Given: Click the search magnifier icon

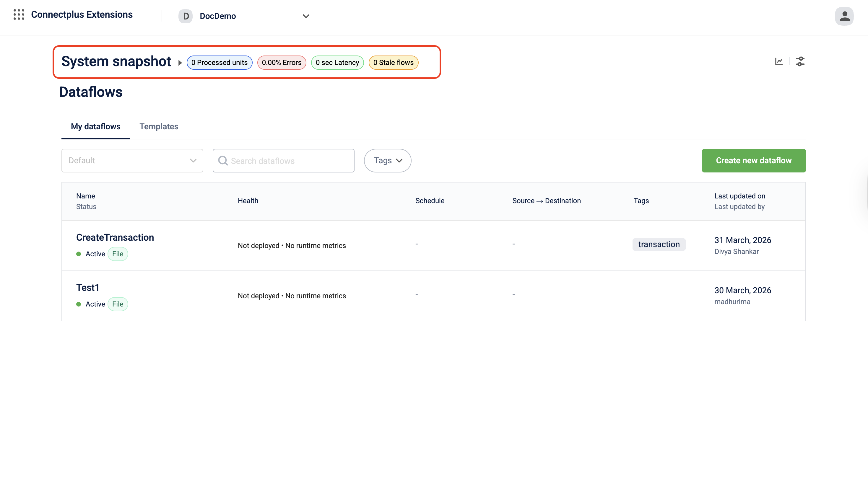Looking at the screenshot, I should (223, 161).
